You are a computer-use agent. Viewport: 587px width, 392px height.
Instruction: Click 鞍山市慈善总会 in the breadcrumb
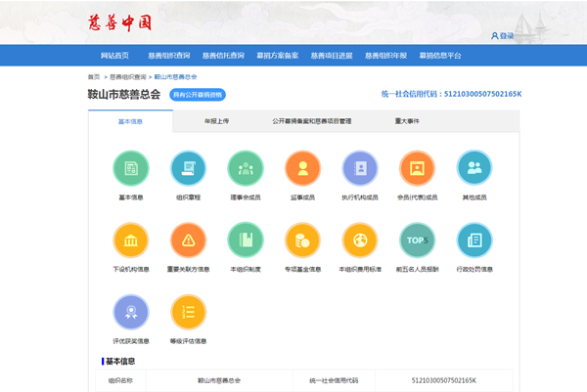(x=175, y=77)
